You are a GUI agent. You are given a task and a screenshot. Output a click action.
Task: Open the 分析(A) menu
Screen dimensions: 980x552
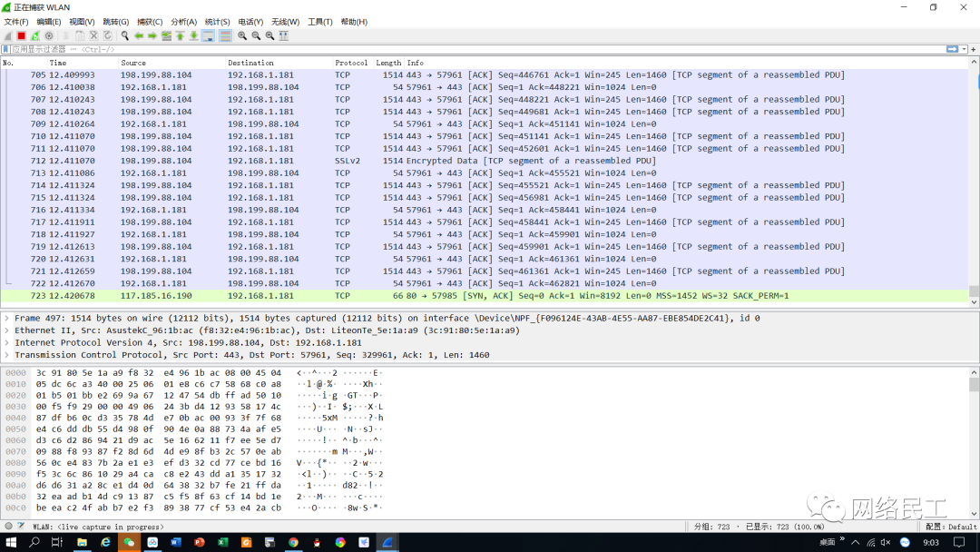183,22
